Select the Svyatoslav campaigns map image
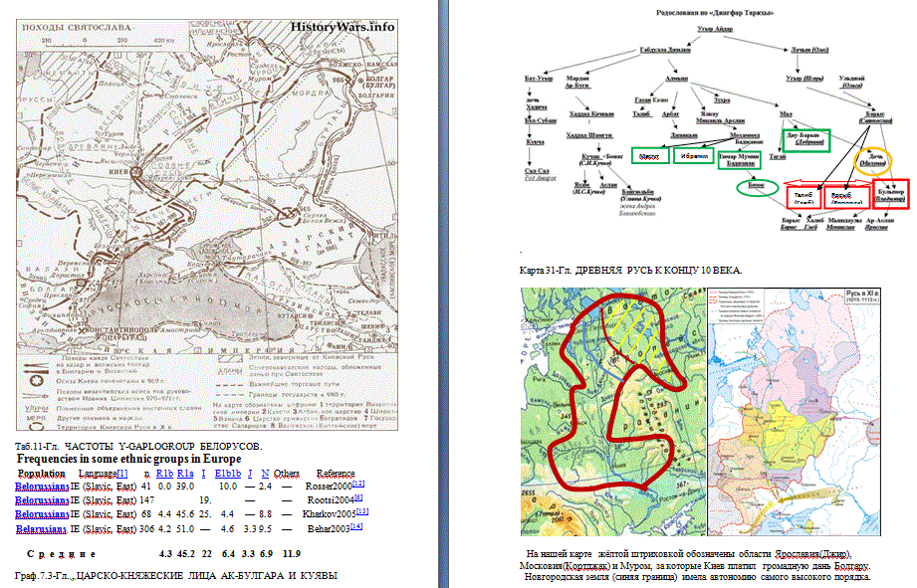The width and height of the screenshot is (917, 588). 207,225
